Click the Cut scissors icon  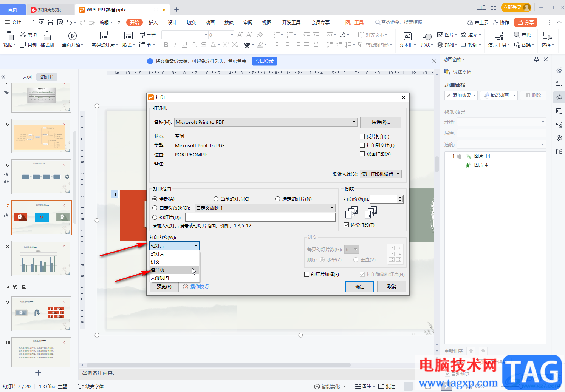(23, 35)
